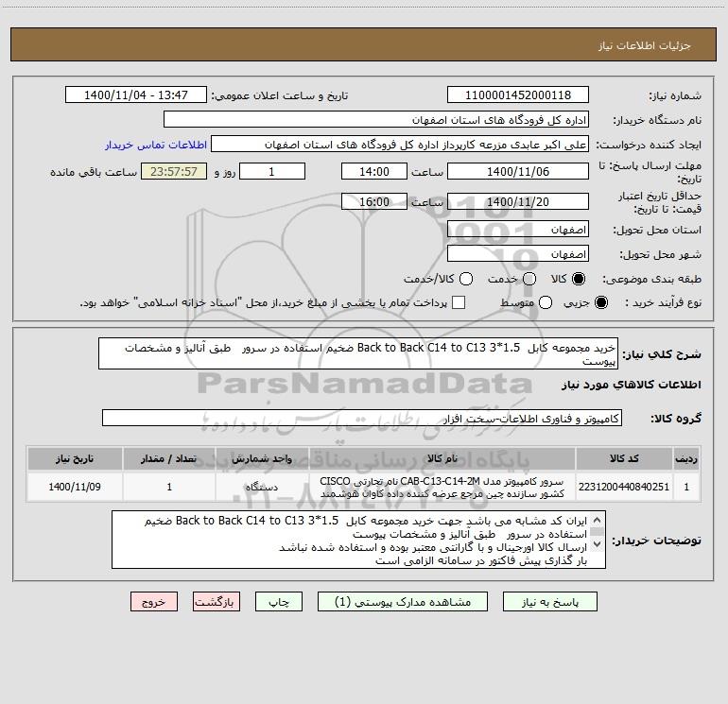The width and height of the screenshot is (728, 704).
Task: Click the پاسخ به نیاز button
Action: 549,601
